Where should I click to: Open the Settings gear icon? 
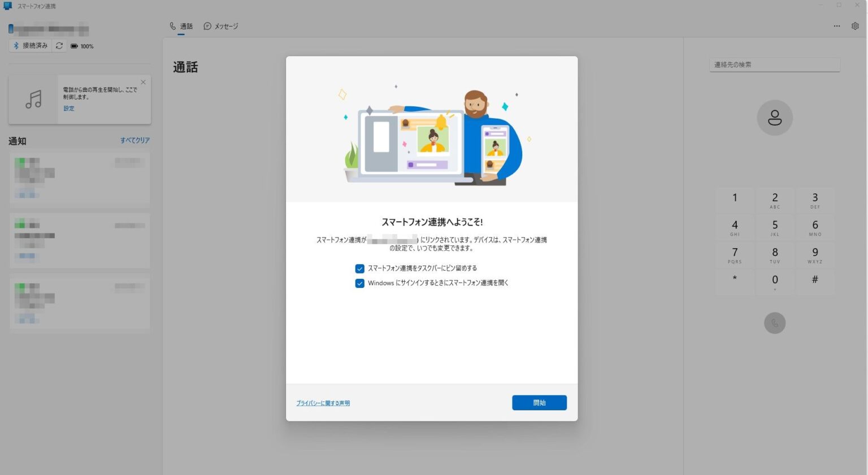click(855, 26)
